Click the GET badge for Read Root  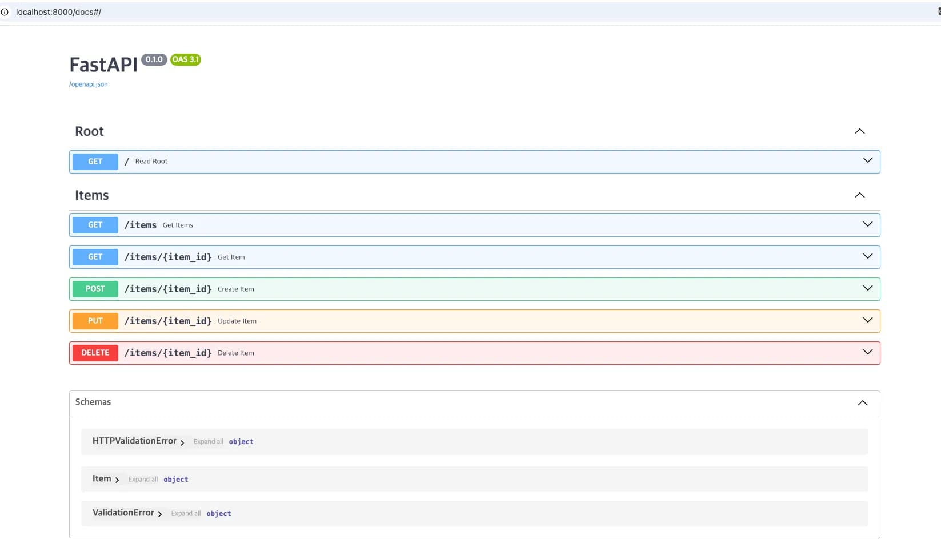(x=95, y=162)
